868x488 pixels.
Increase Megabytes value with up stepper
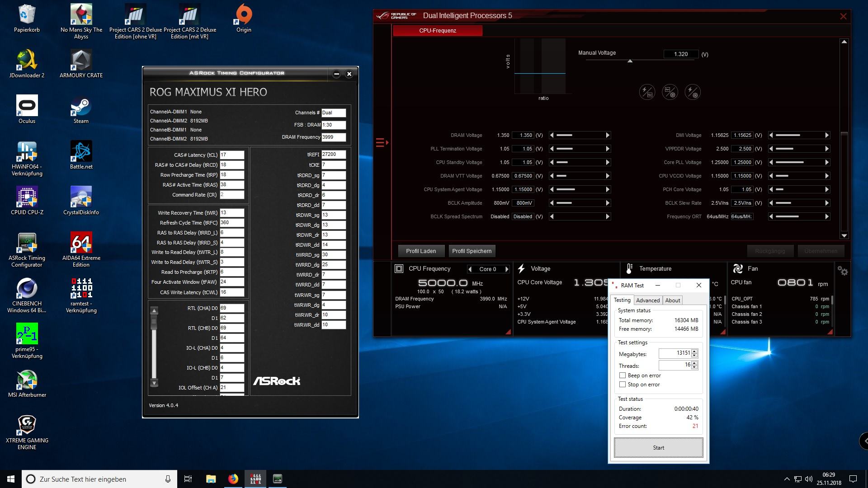pos(695,352)
